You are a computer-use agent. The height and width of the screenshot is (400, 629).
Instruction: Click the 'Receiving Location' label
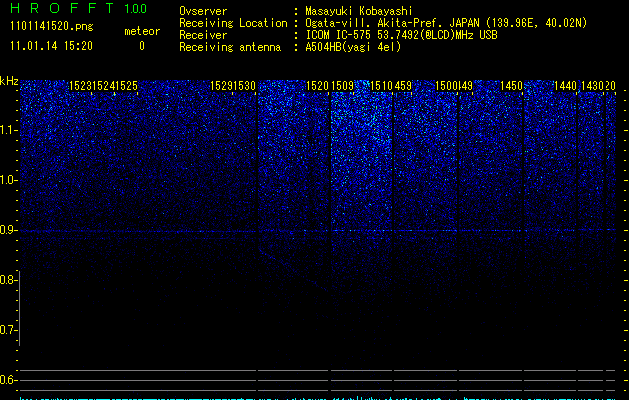coord(233,23)
